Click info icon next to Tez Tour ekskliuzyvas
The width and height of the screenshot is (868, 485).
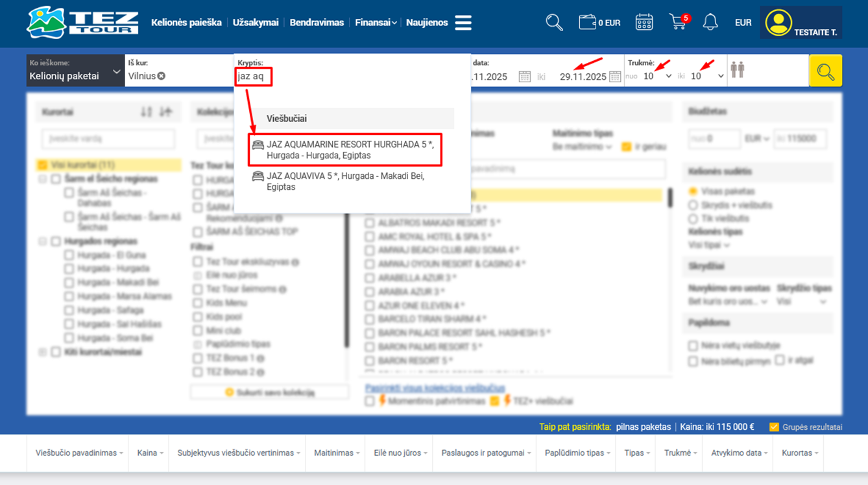point(295,263)
